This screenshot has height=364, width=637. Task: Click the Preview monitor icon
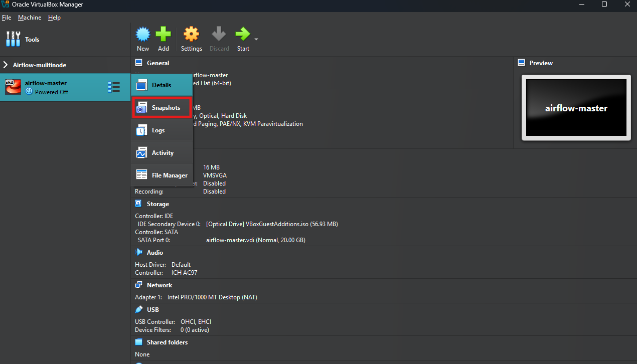(x=521, y=63)
